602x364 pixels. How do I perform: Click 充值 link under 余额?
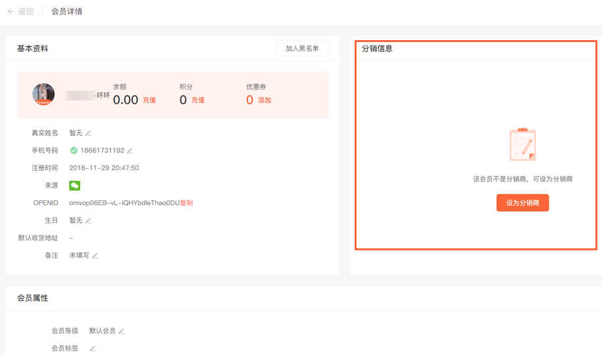point(149,101)
